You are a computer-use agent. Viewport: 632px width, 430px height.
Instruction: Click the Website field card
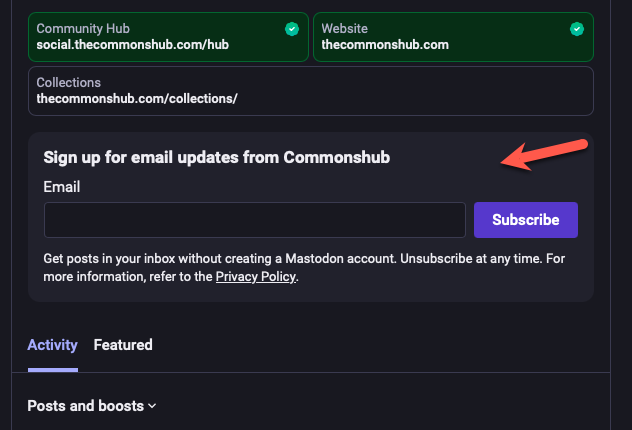click(x=453, y=37)
